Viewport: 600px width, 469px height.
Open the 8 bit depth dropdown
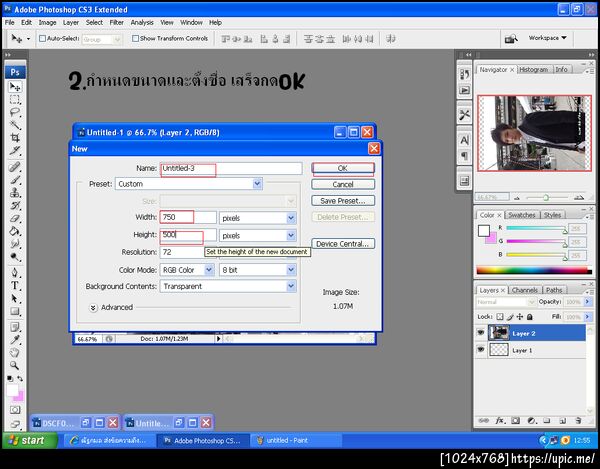tap(258, 270)
